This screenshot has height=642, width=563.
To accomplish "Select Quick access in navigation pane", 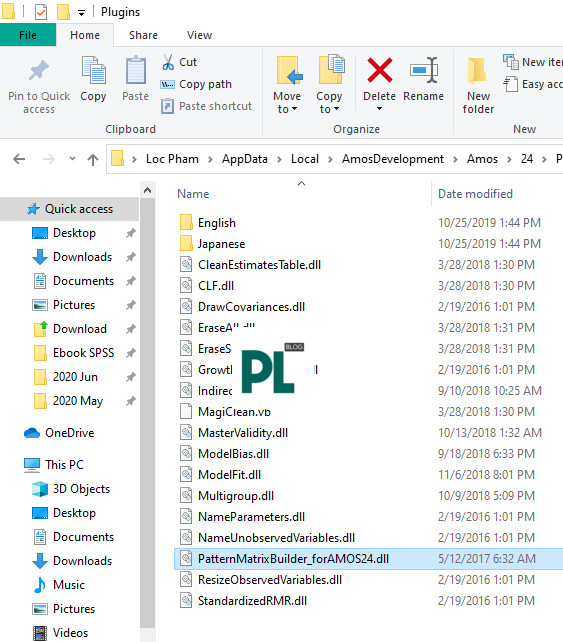I will tap(69, 209).
